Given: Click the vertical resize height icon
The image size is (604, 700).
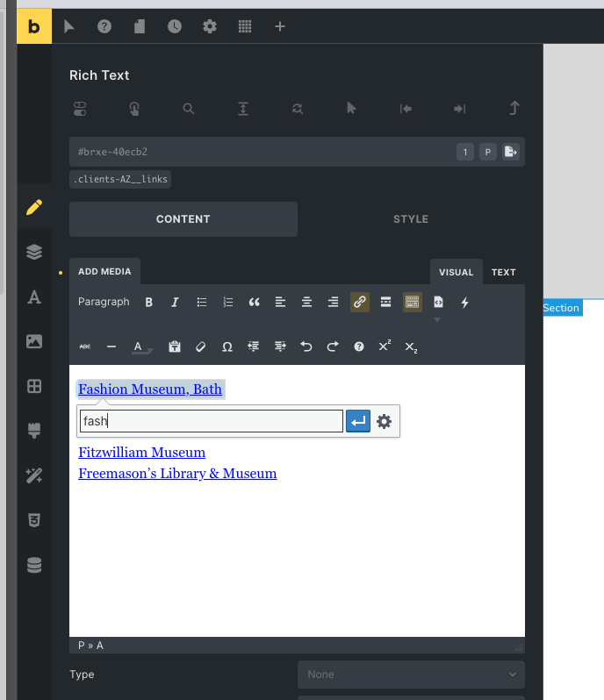Looking at the screenshot, I should (243, 109).
